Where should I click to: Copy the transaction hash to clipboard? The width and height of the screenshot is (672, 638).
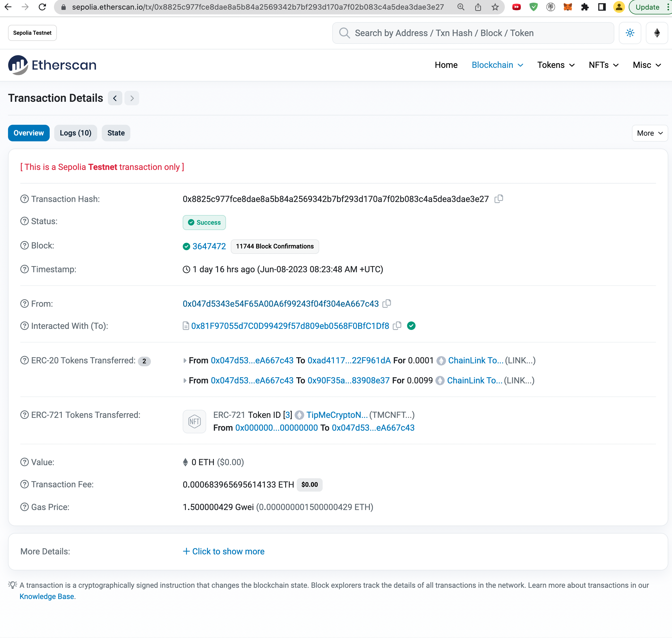click(x=499, y=199)
